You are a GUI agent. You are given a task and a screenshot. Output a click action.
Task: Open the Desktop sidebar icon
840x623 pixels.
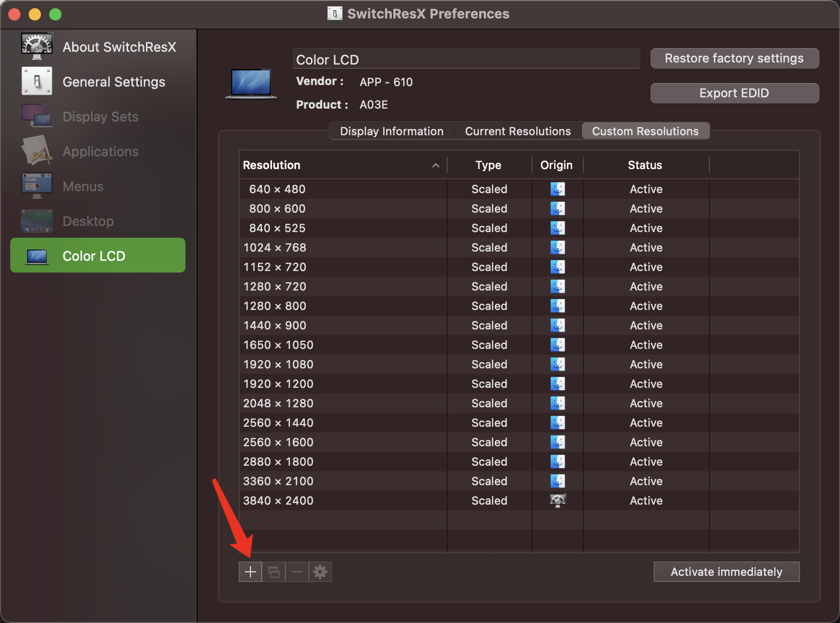pos(37,221)
